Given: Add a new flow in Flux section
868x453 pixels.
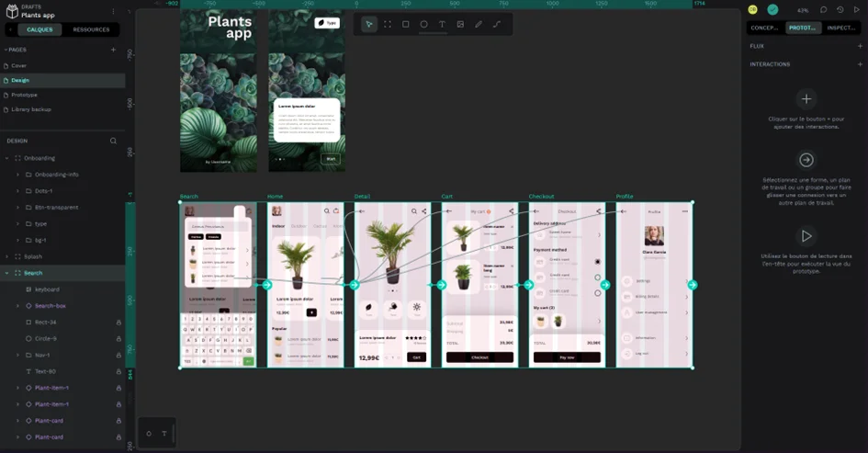Looking at the screenshot, I should [859, 46].
